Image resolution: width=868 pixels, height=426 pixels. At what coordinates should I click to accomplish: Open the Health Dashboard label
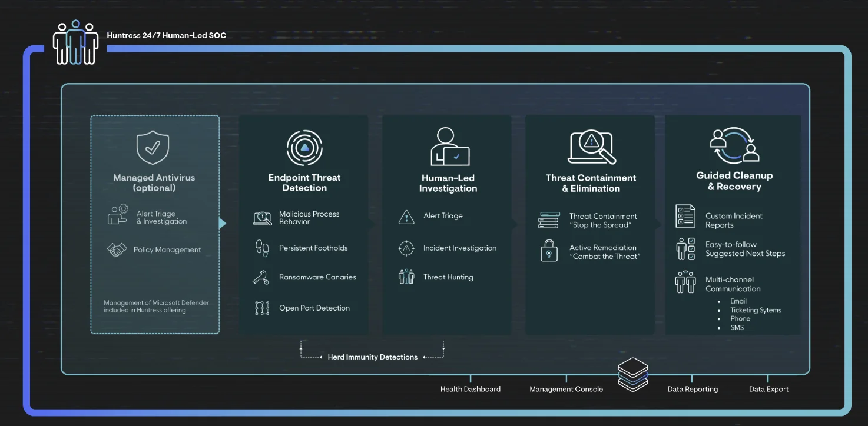click(471, 389)
